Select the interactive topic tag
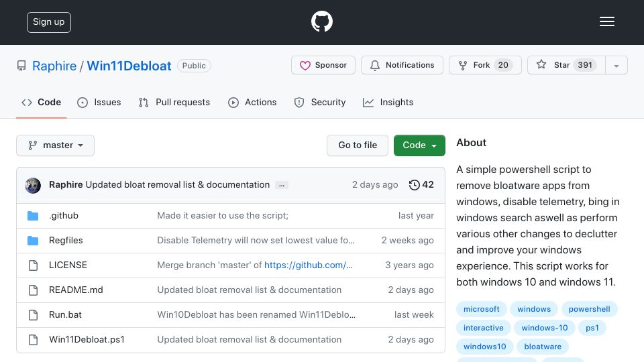This screenshot has width=644, height=362. [484, 328]
